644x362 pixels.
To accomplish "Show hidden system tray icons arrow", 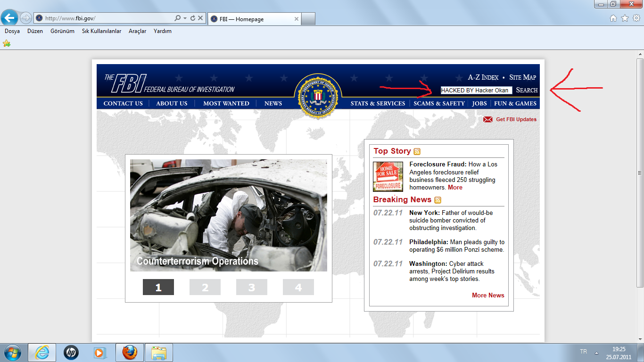I will (x=597, y=353).
